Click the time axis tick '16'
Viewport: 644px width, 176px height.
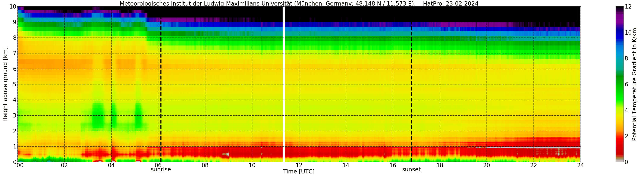click(393, 165)
